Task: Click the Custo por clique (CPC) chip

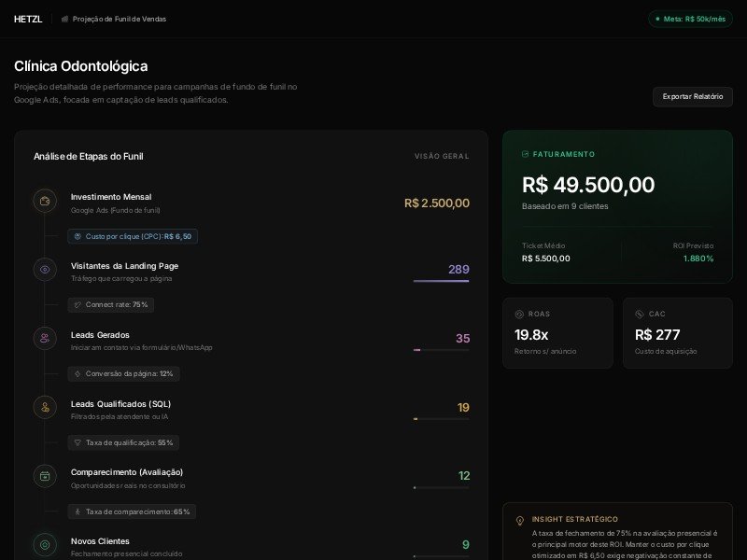Action: pos(133,236)
